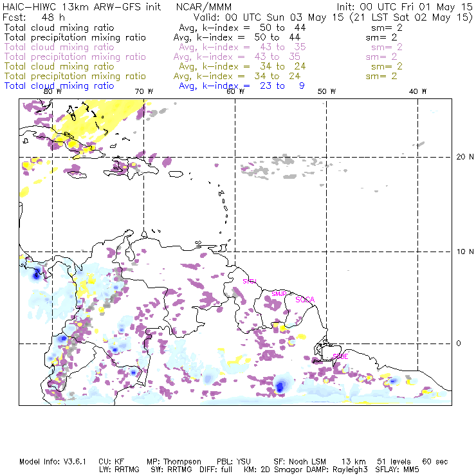Click the '10 N' latitude label
Image resolution: width=476 pixels, height=476 pixels.
(465, 252)
